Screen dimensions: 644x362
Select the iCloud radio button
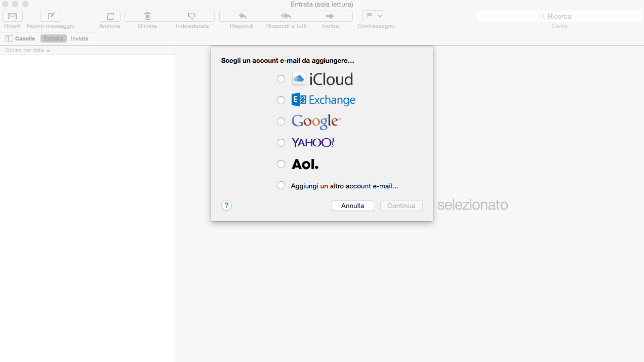[281, 79]
